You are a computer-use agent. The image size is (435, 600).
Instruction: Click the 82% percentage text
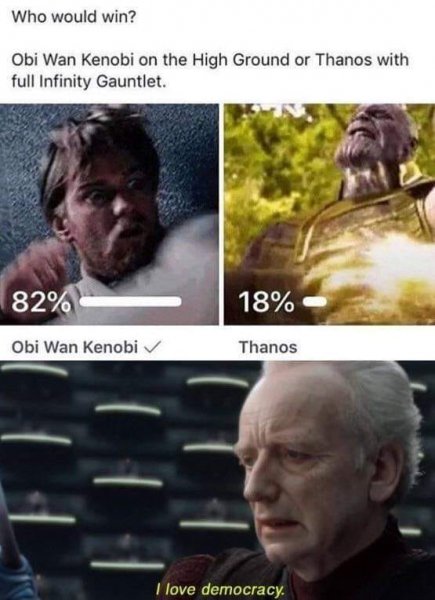[41, 302]
